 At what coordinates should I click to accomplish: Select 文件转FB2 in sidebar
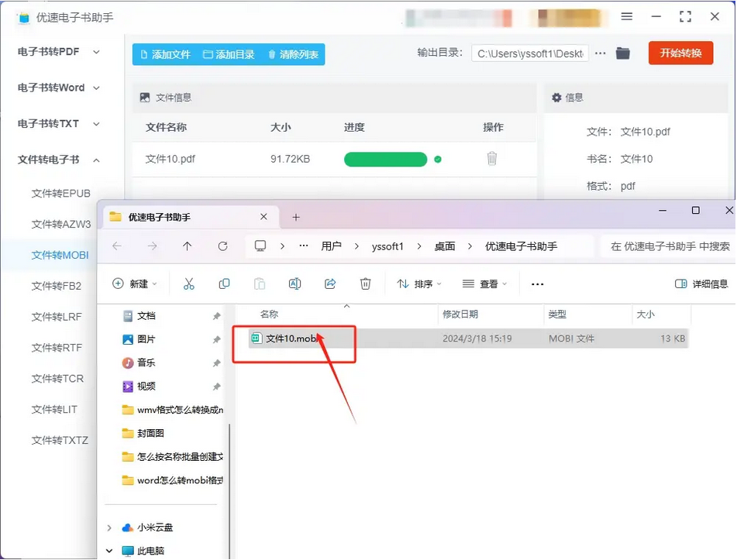[x=57, y=286]
